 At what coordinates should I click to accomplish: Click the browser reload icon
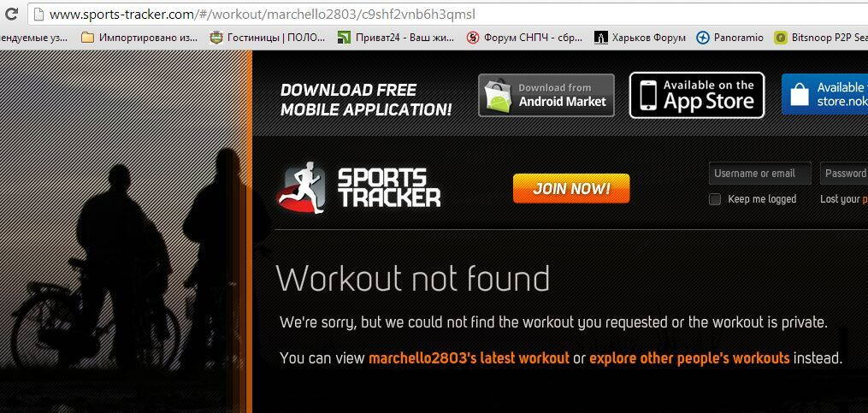(10, 14)
